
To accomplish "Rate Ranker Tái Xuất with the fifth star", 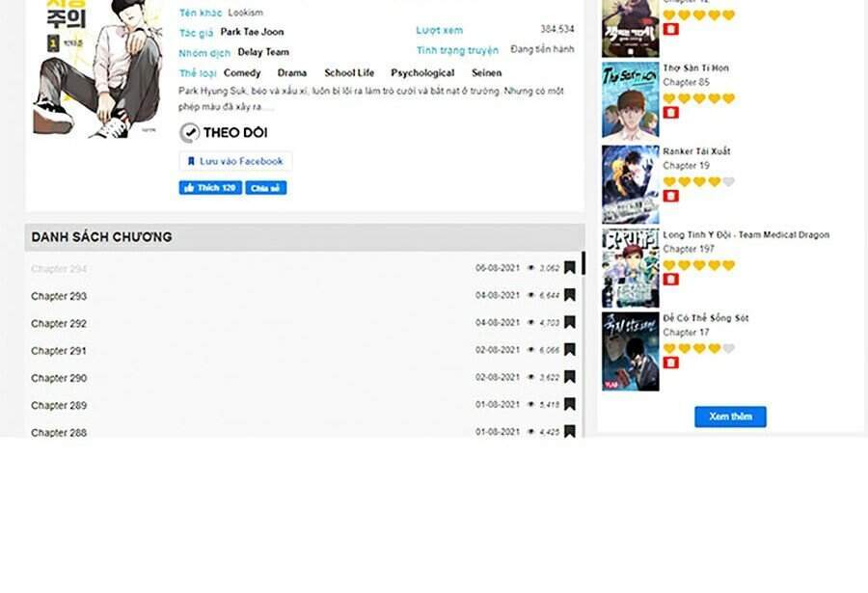I will pos(728,181).
